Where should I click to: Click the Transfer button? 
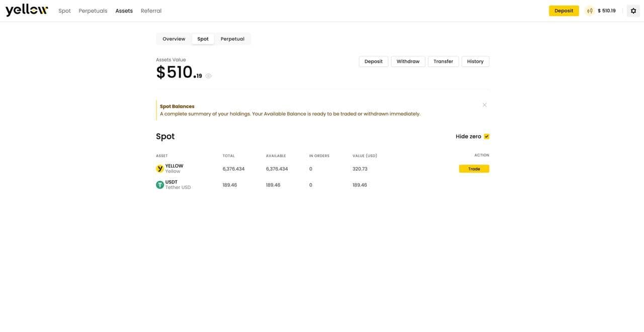point(443,61)
